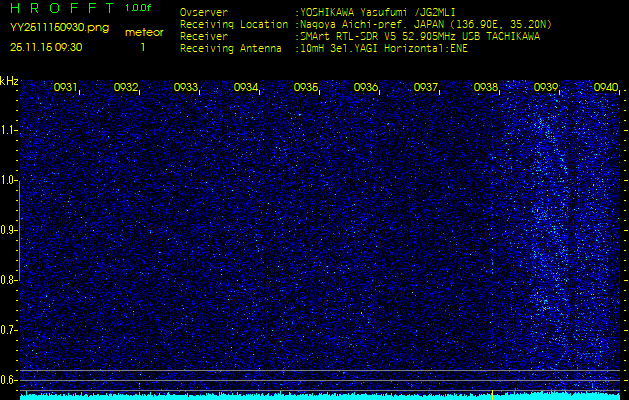Click the version label 1.00f
The height and width of the screenshot is (400, 629).
pyautogui.click(x=138, y=8)
